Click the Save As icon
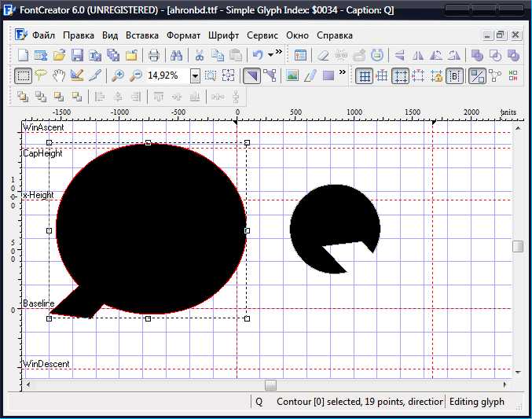Screen dimensions: 532x419 (x=95, y=55)
